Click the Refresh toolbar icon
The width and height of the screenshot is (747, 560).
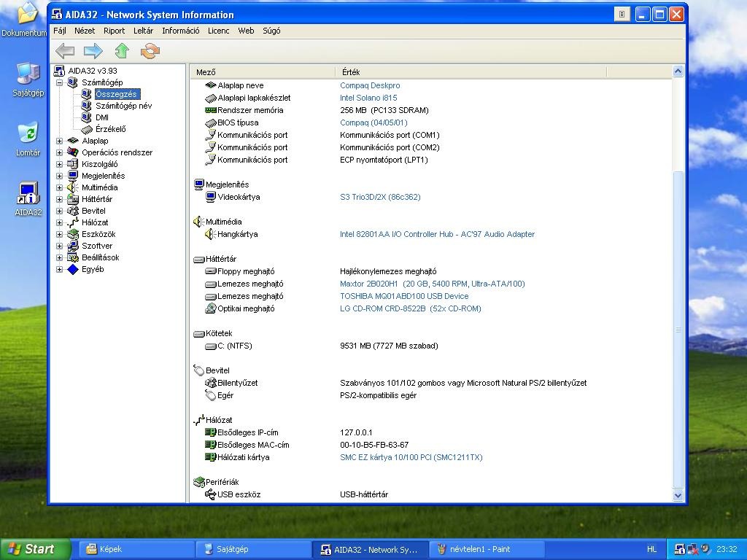tap(150, 51)
